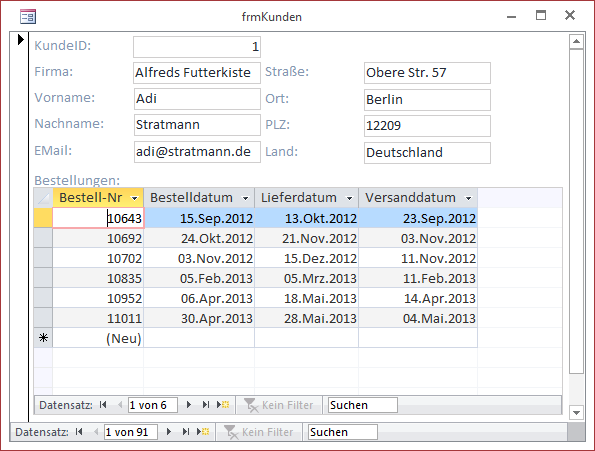This screenshot has height=451, width=595.
Task: Click the Suchen box in main navigation
Action: (x=343, y=432)
